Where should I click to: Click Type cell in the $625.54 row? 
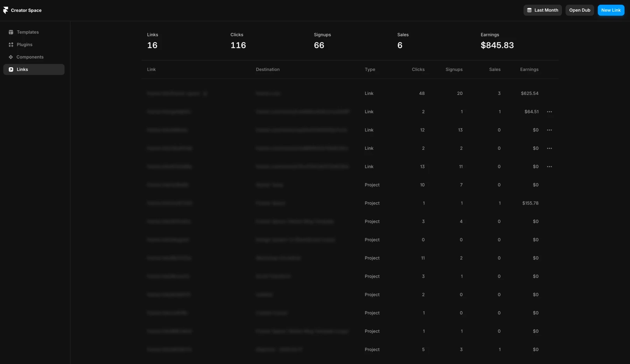(369, 93)
